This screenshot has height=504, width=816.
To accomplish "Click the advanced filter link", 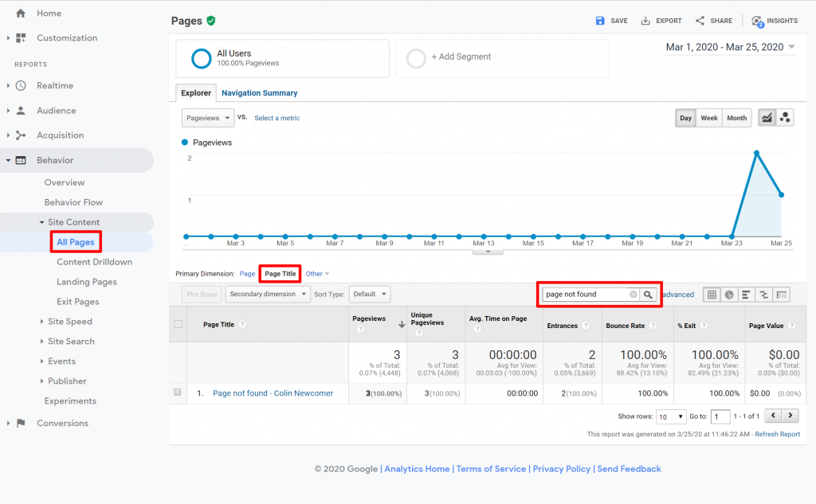I will [x=678, y=295].
